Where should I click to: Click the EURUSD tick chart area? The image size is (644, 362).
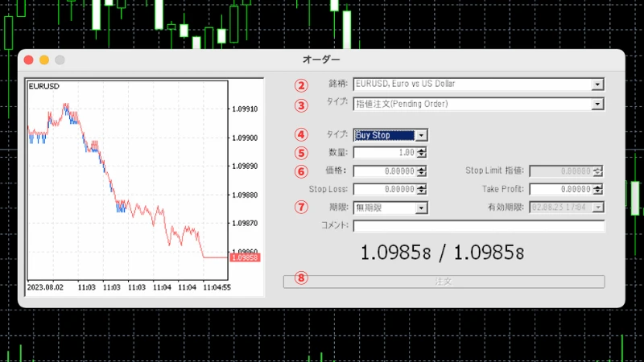coord(127,180)
